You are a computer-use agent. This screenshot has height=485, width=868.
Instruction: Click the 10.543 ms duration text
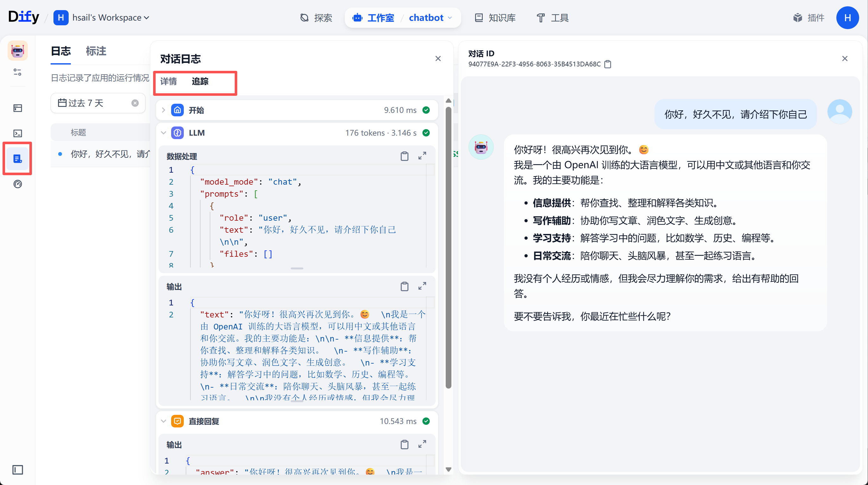(398, 421)
